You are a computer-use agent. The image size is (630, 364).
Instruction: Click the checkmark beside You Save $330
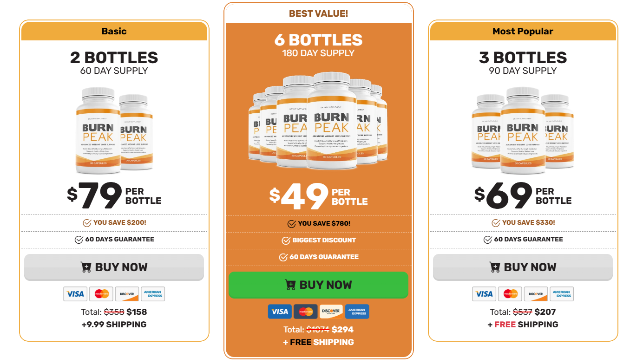(496, 223)
